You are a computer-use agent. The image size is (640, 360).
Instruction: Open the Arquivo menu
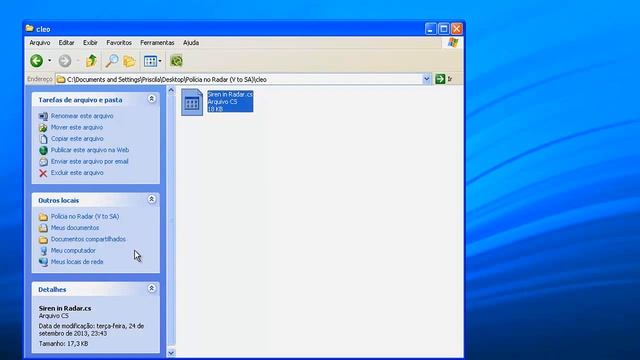tap(40, 42)
